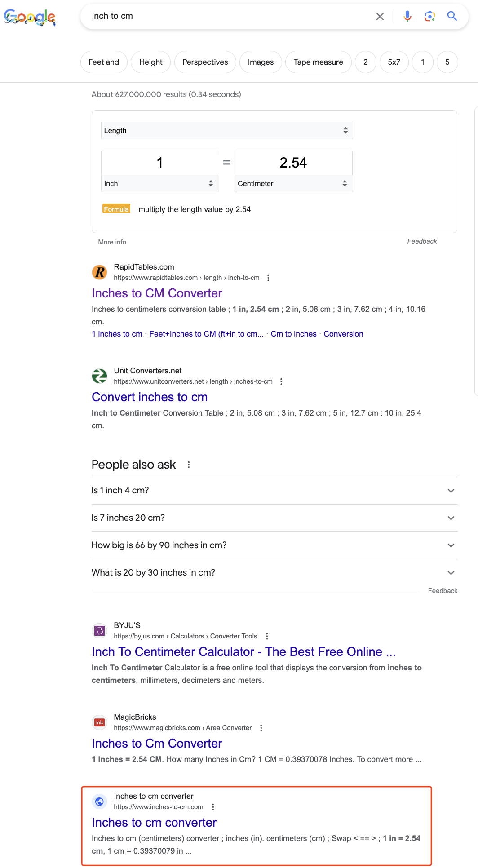Click the magicbricks.com URL breadcrumb
Viewport: 478px width, 868px height.
(183, 728)
